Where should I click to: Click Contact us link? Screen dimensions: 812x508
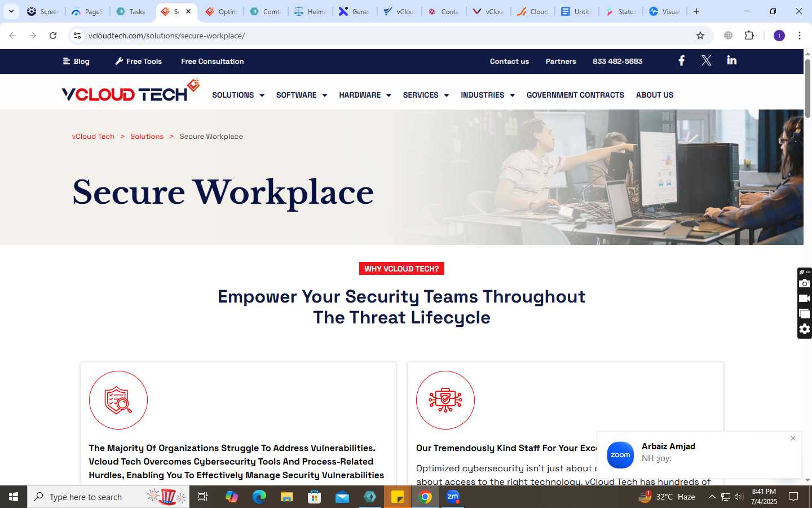click(x=509, y=61)
